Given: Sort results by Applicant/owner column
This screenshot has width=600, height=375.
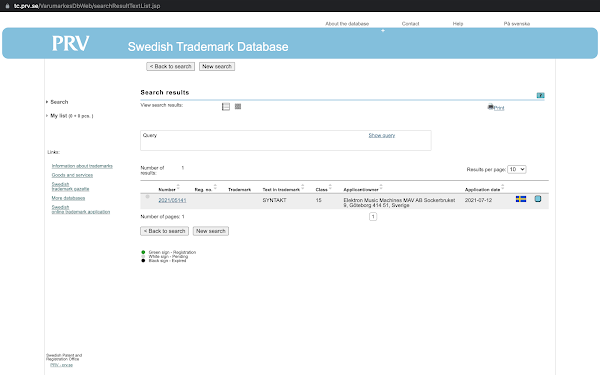Looking at the screenshot, I should point(381,187).
